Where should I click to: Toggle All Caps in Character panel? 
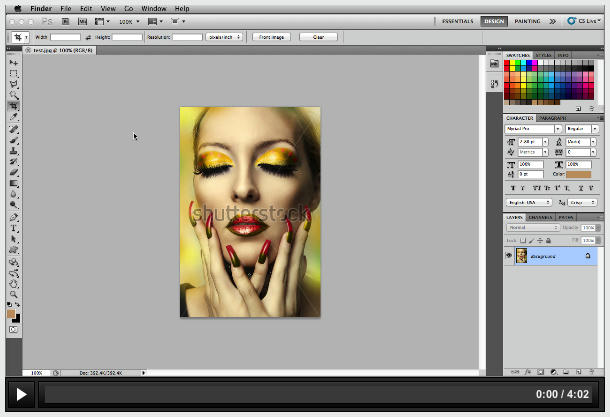[x=536, y=188]
